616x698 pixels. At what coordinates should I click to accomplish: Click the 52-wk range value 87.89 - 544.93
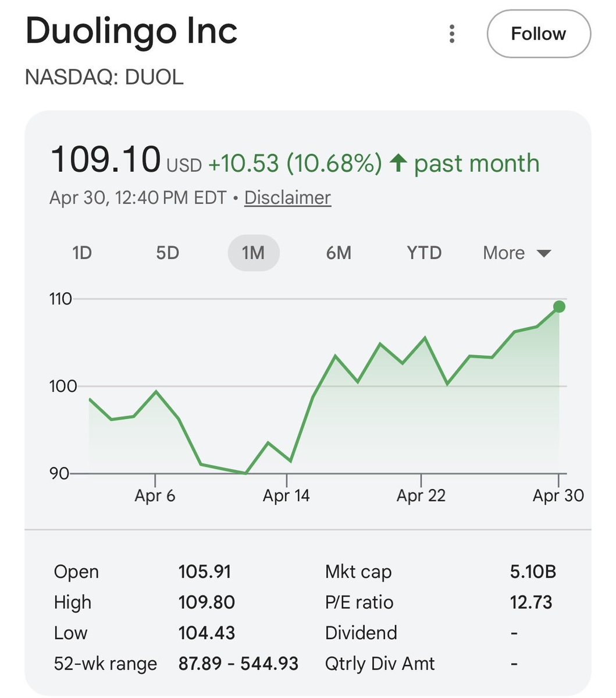coord(238,664)
